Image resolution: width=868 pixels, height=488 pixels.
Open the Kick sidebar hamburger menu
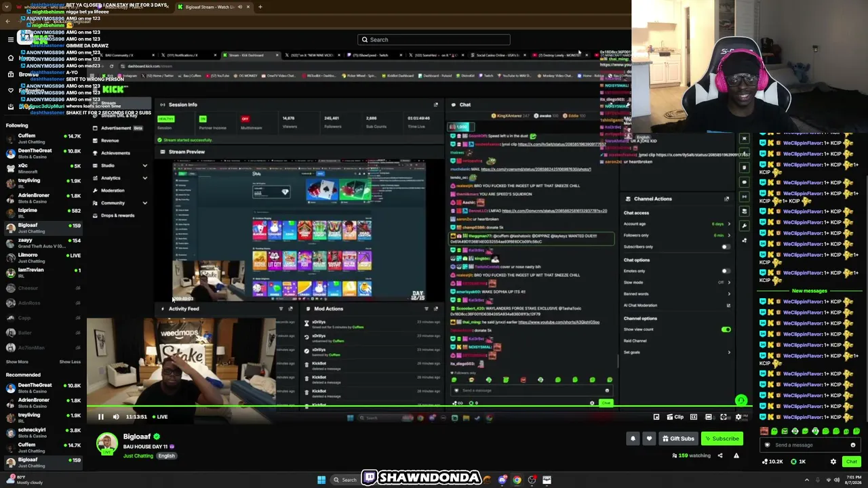[11, 39]
